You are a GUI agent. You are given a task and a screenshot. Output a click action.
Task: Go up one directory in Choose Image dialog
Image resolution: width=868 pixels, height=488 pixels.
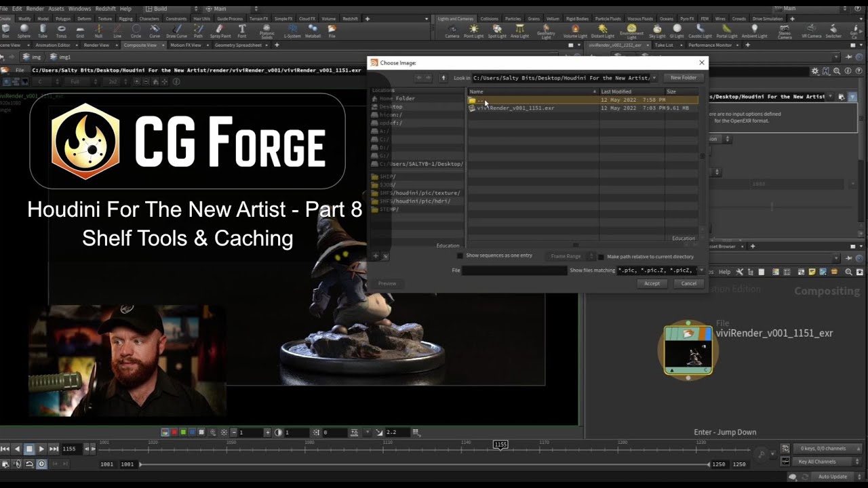tap(443, 78)
